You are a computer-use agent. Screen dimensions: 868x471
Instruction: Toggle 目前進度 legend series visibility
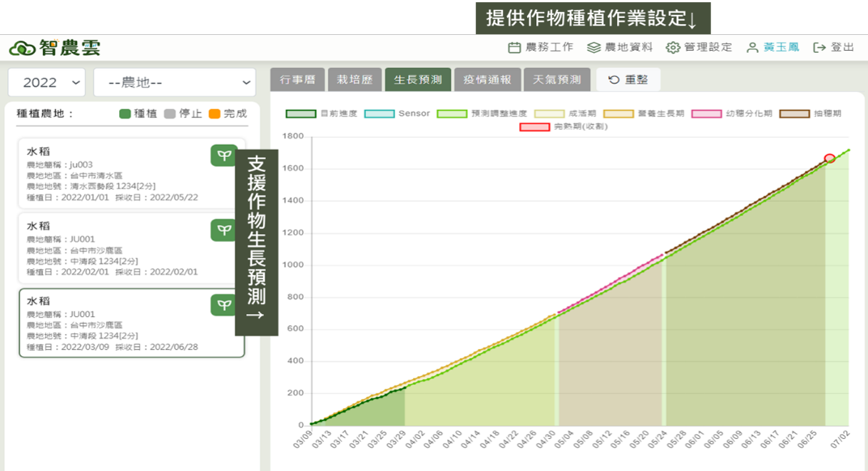(x=301, y=113)
